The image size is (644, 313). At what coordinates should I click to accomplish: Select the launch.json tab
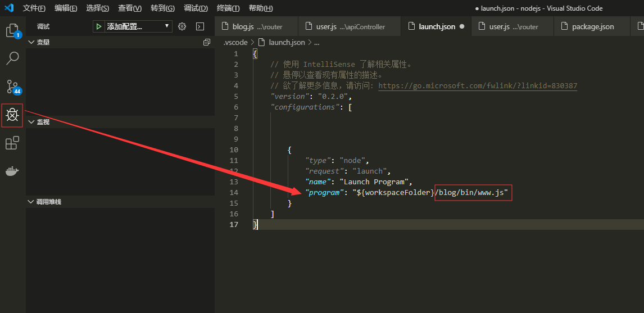436,26
